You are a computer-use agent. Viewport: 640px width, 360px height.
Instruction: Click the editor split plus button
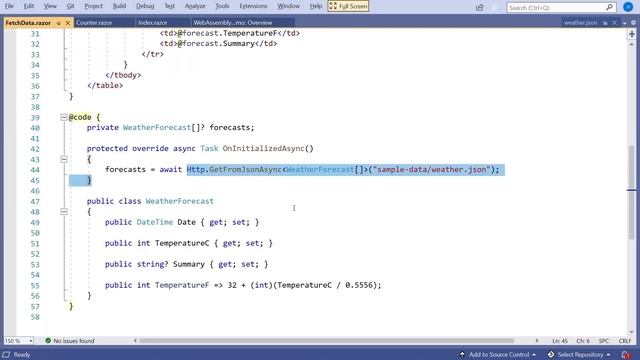[632, 34]
